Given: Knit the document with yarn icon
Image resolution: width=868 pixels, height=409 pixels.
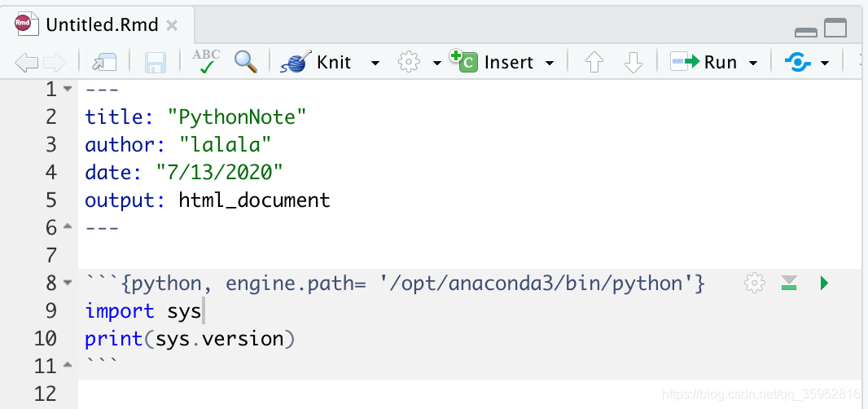Looking at the screenshot, I should point(316,62).
